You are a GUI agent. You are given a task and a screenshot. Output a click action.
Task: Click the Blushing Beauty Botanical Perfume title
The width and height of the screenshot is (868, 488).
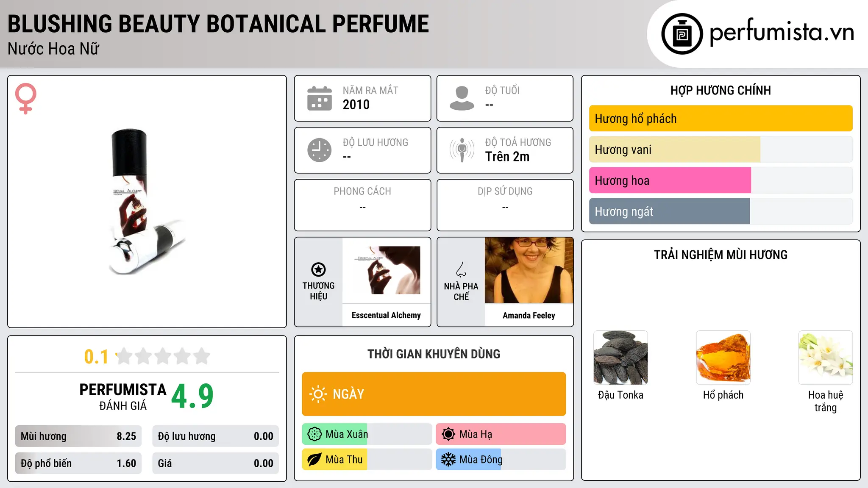(x=218, y=24)
